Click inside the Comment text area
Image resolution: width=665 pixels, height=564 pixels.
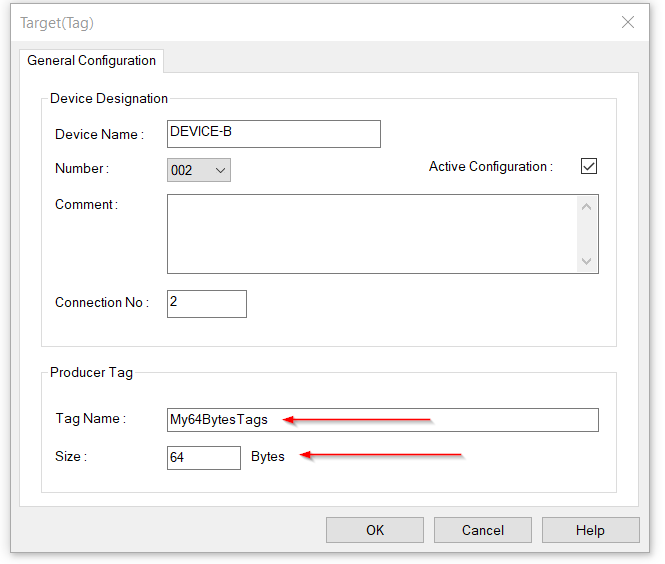point(372,234)
